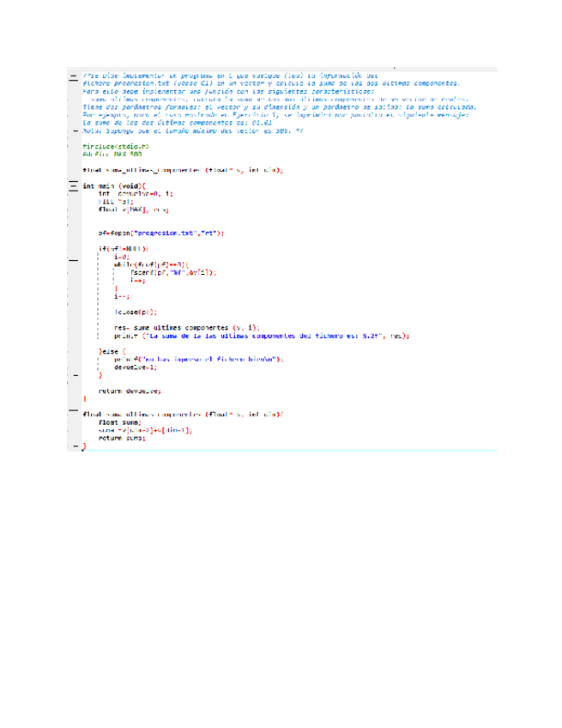Collapse the header comment block fold marker
The height and width of the screenshot is (728, 562).
pos(75,76)
